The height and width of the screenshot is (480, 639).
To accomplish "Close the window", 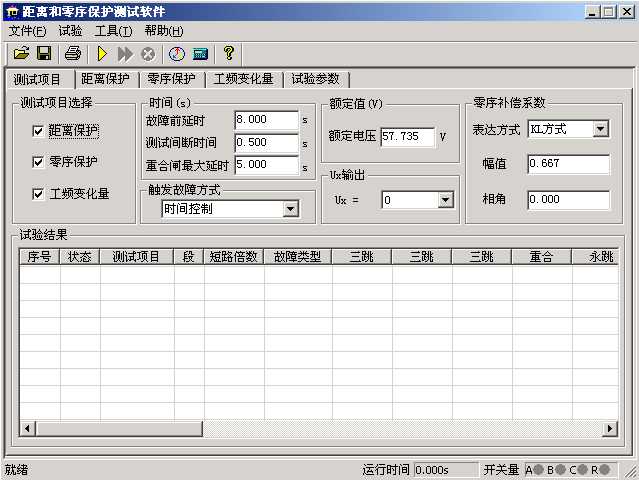I will [x=626, y=12].
